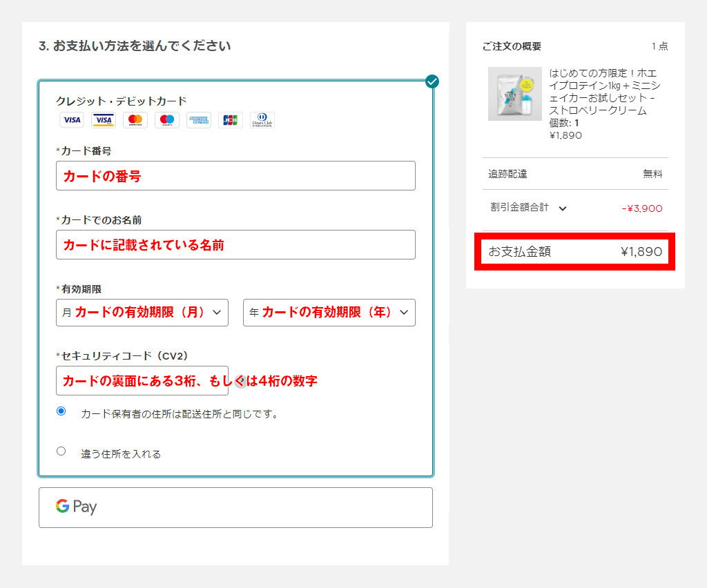Focus the カードでのお名前 input field
This screenshot has height=588, width=707.
235,245
